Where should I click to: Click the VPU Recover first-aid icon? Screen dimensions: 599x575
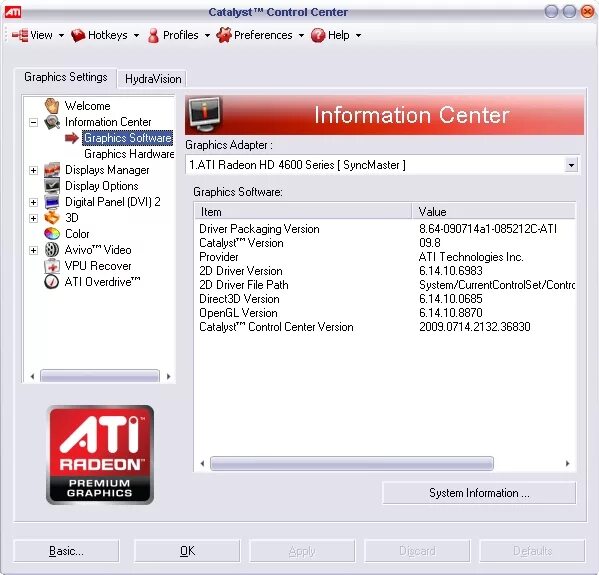pyautogui.click(x=52, y=266)
